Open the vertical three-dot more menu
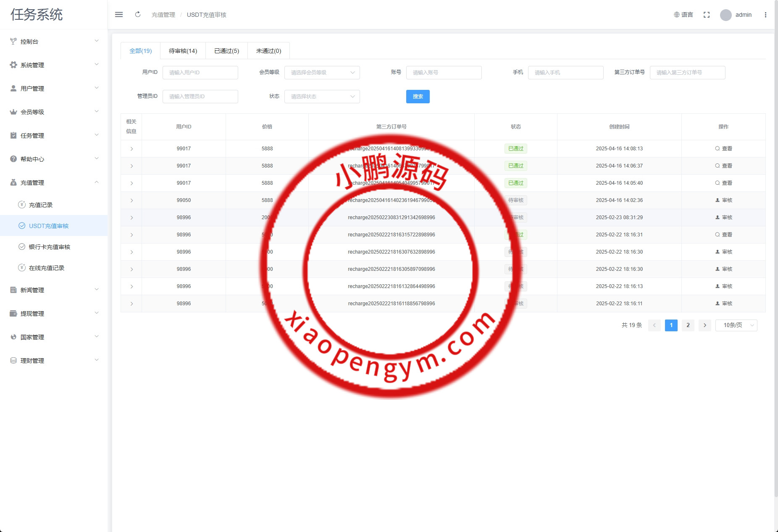This screenshot has width=778, height=532. tap(765, 15)
